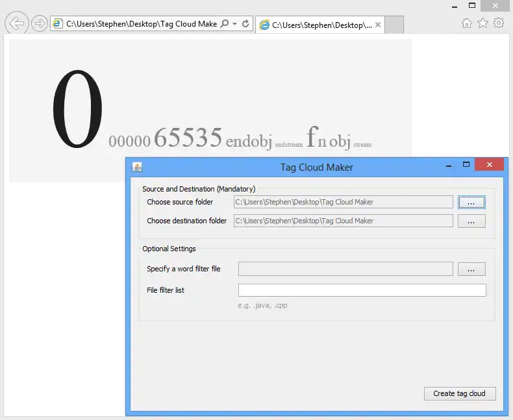
Task: Click the 'Tag Cloud Maker' window title
Action: click(317, 167)
